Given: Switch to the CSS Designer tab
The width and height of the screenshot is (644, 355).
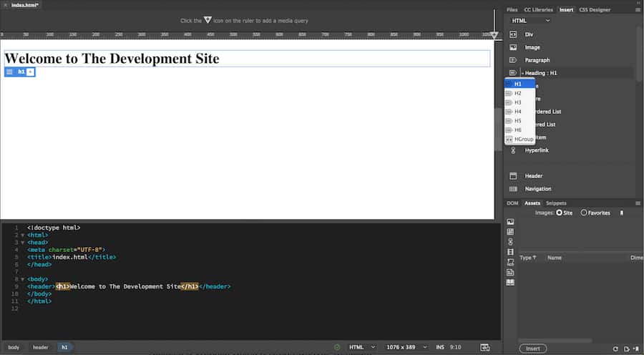Looking at the screenshot, I should pos(597,9).
